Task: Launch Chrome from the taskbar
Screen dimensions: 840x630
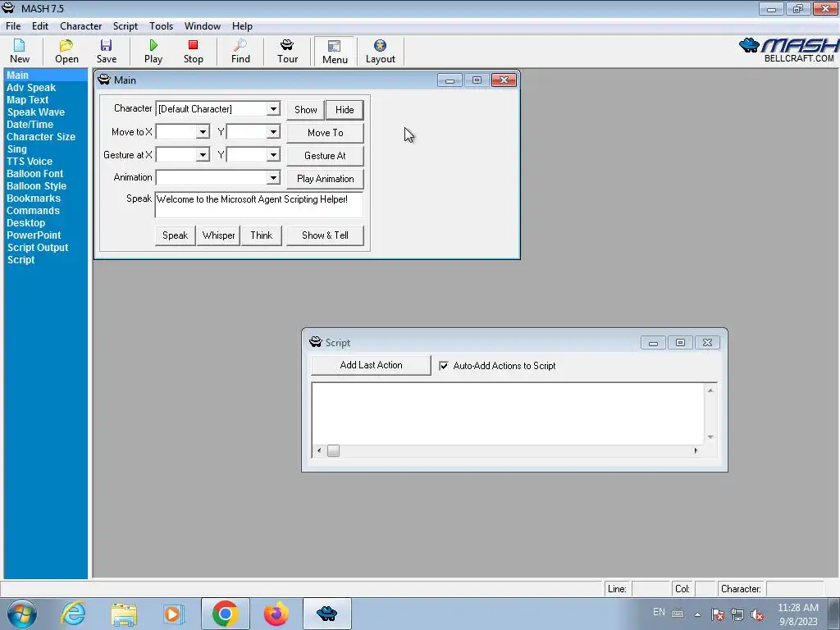Action: tap(225, 614)
